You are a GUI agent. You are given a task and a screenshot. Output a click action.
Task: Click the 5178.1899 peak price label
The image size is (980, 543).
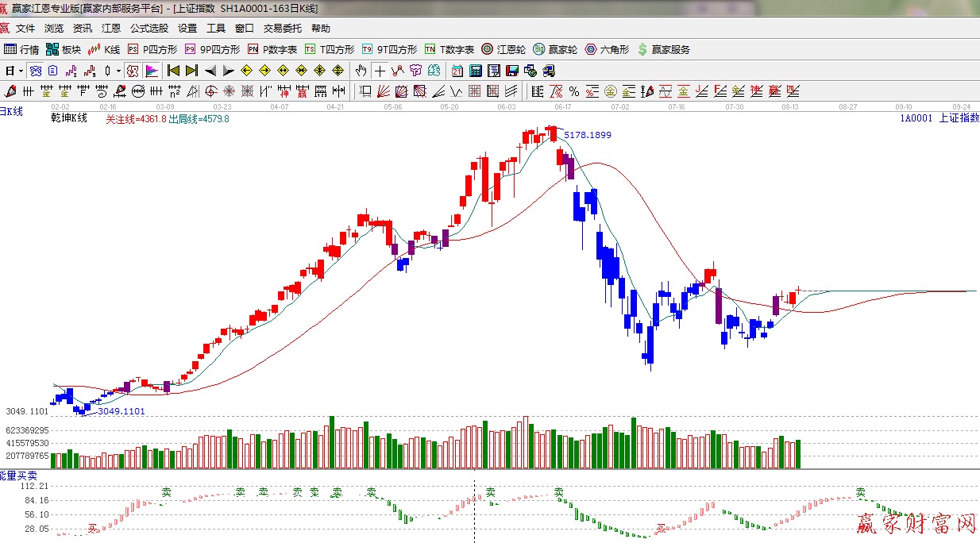coord(588,135)
